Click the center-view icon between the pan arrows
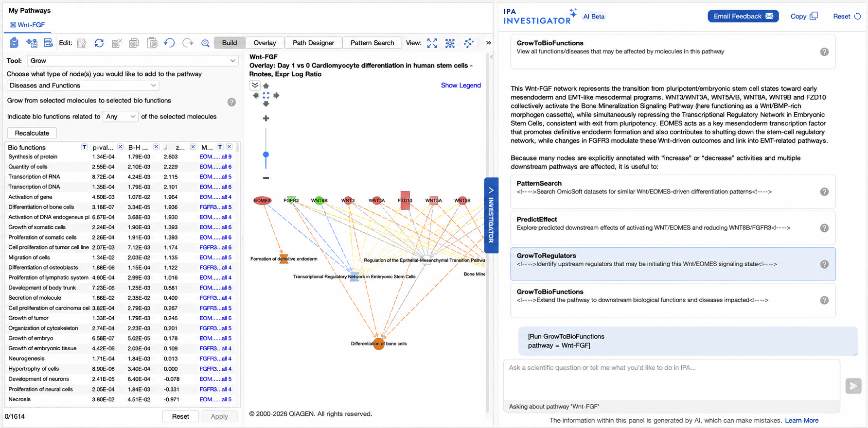This screenshot has height=428, width=868. 266,95
